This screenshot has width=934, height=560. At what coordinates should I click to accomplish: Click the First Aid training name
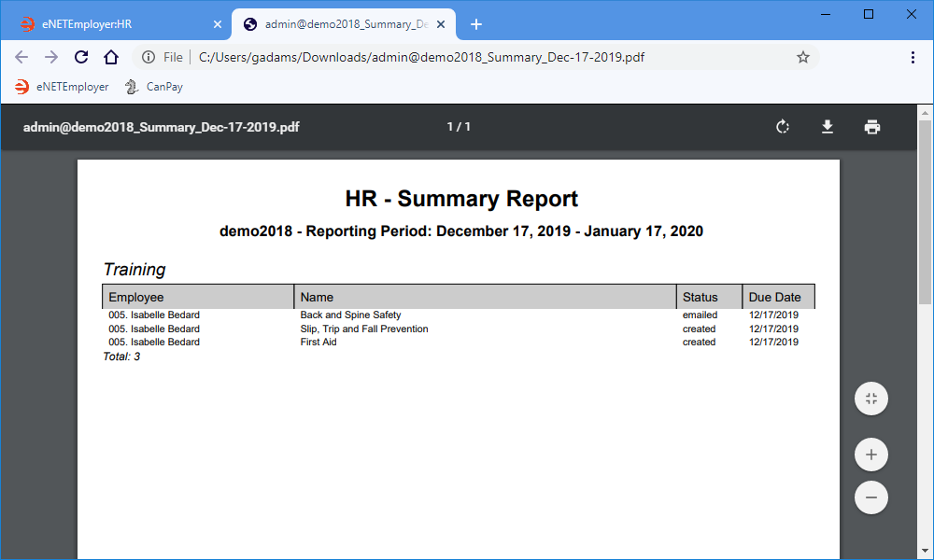[x=318, y=343]
